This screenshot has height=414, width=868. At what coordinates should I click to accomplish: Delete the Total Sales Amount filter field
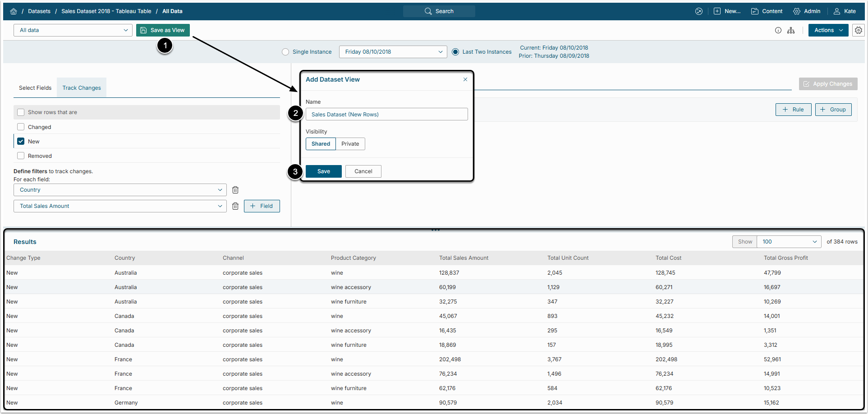coord(235,206)
